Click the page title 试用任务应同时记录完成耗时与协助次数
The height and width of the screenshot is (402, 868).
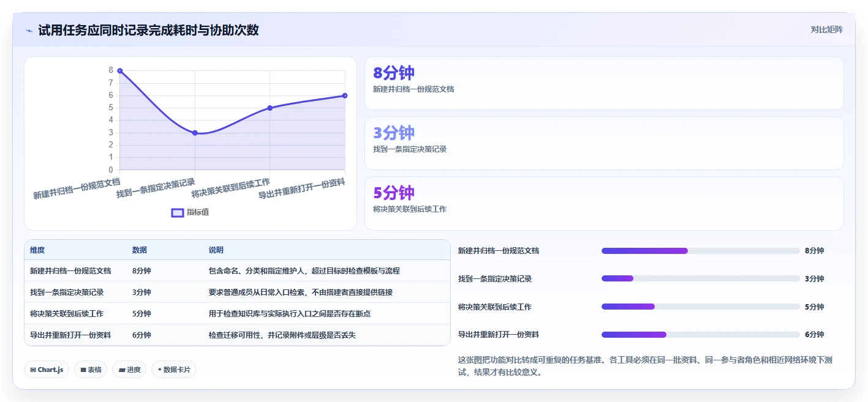(x=148, y=30)
